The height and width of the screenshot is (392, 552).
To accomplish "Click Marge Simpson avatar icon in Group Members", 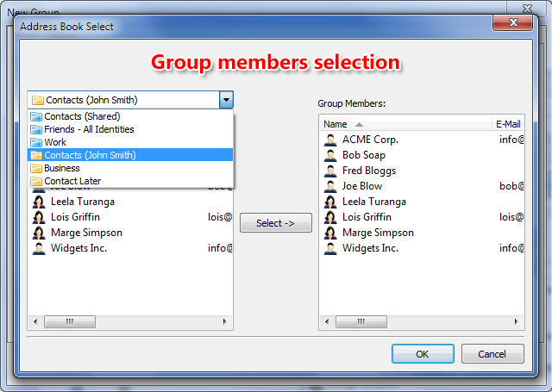I will (330, 233).
